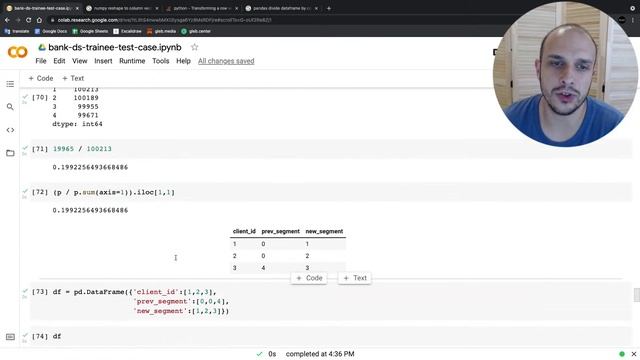Click the Colab CO logo
This screenshot has width=640, height=360.
click(x=18, y=52)
